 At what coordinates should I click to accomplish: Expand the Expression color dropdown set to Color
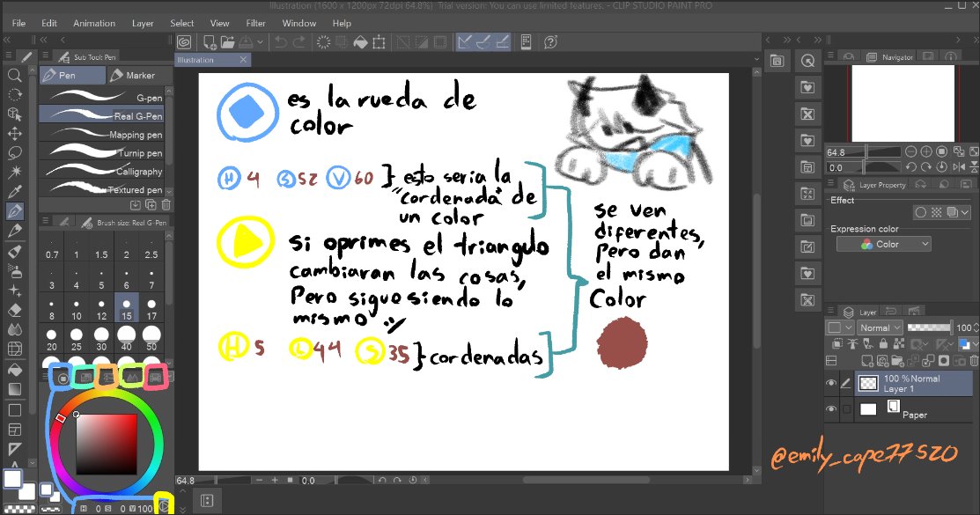[883, 243]
